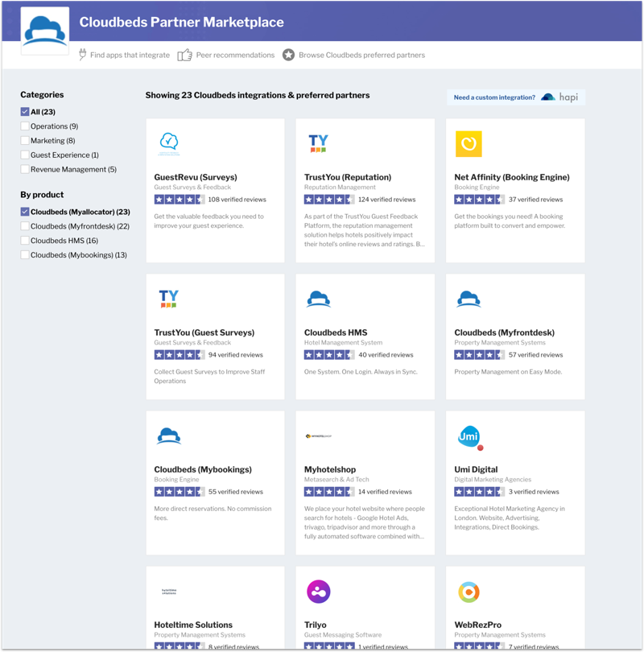Click the Cloudbeds HMS cloud logo

[x=319, y=299]
